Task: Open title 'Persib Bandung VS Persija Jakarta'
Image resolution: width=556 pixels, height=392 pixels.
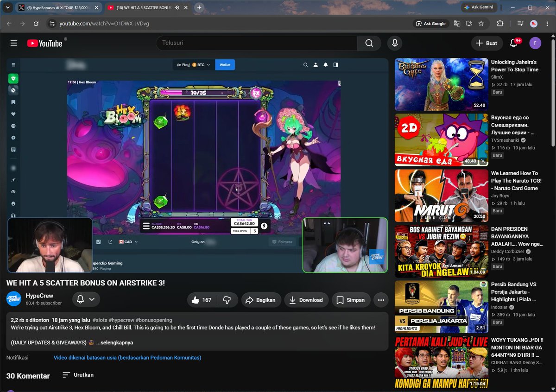Action: point(514,292)
